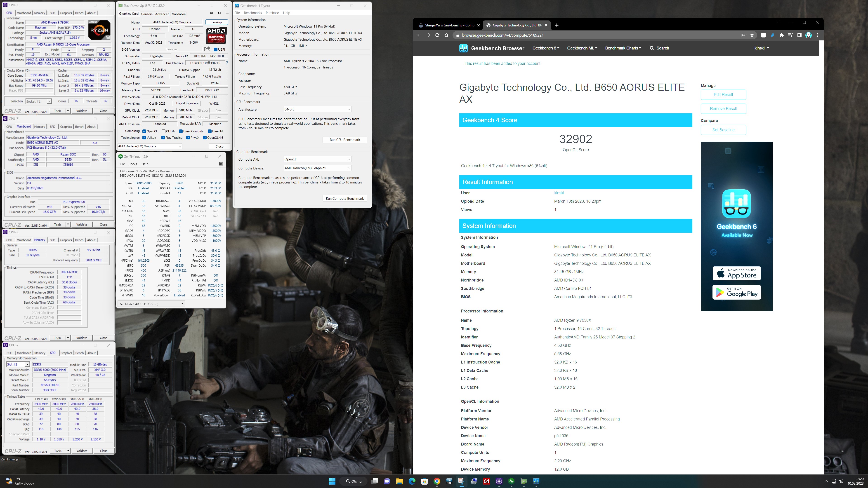This screenshot has width=868, height=488.
Task: Click the Lookup button in GPU-Z
Action: tap(217, 22)
